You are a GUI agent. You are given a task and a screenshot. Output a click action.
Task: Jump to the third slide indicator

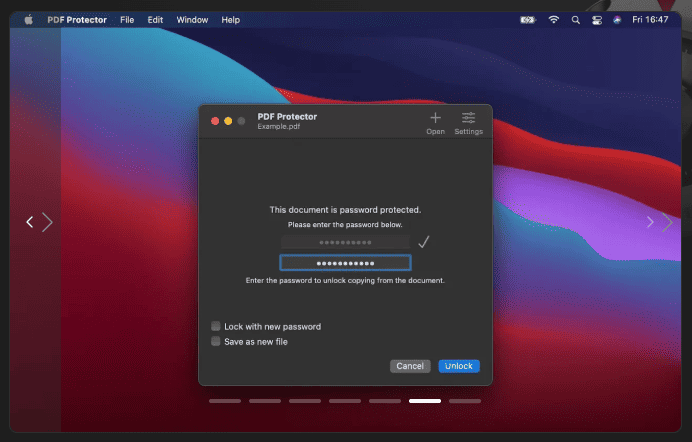pos(305,401)
